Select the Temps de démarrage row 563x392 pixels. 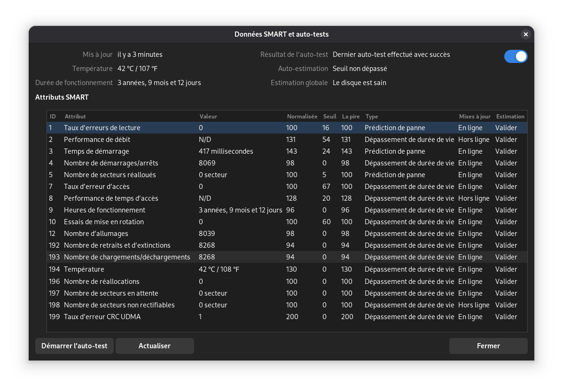287,151
